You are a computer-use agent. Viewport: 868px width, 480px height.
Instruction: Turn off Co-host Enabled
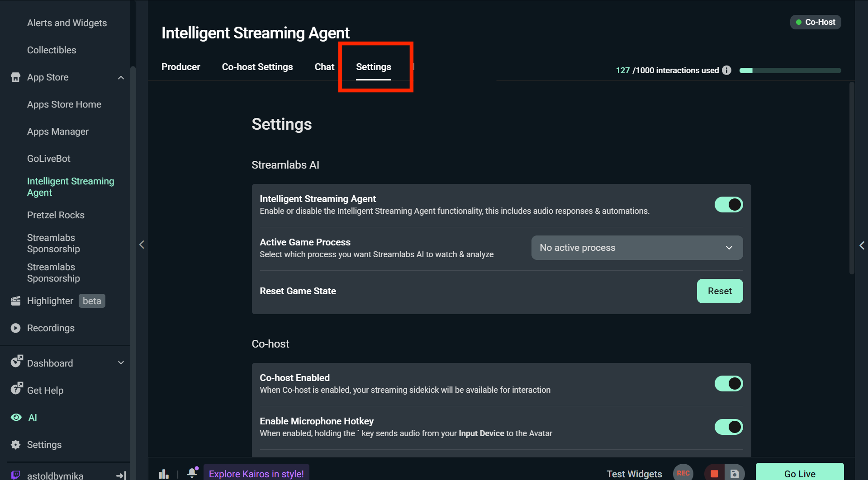pyautogui.click(x=728, y=383)
